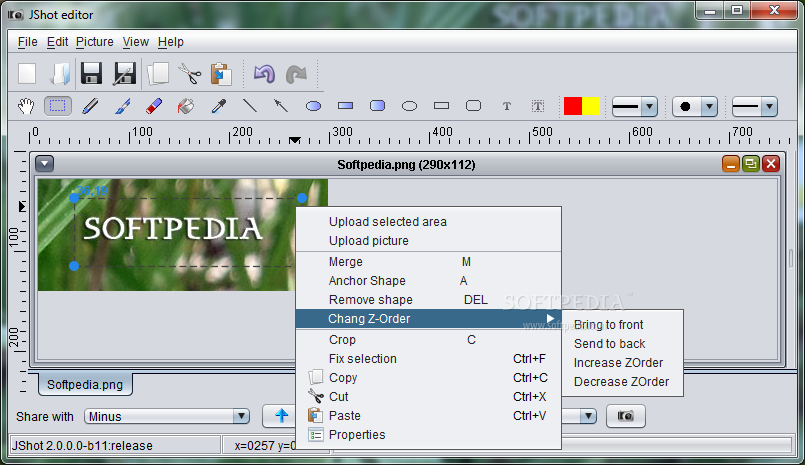Click the Chang Z-Order submenu entry
Viewport: 805px width, 465px height.
429,319
